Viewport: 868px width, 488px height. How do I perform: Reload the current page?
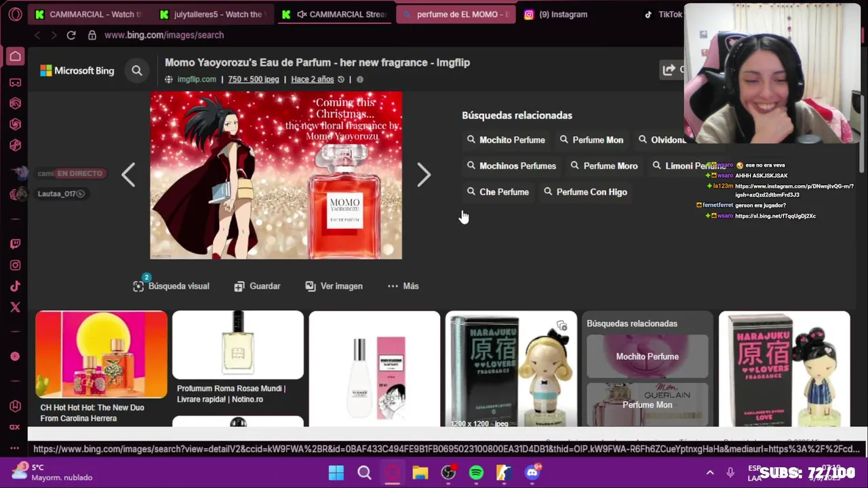pos(71,35)
